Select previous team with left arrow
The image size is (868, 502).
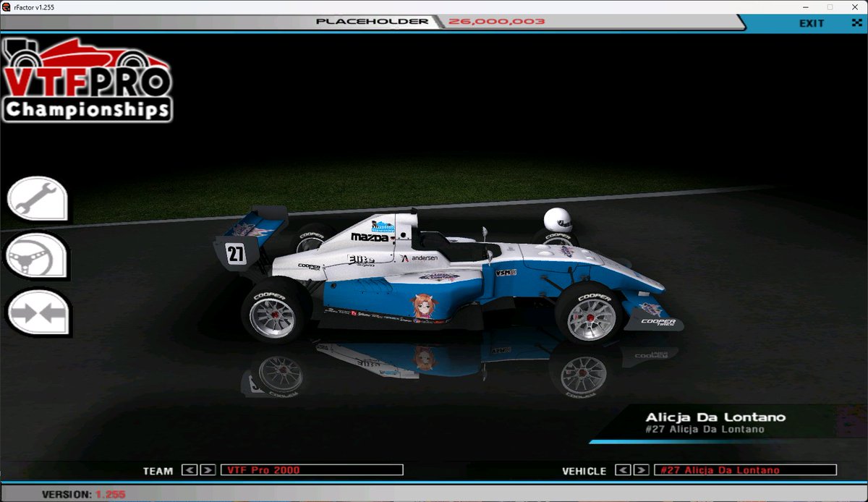pos(189,469)
